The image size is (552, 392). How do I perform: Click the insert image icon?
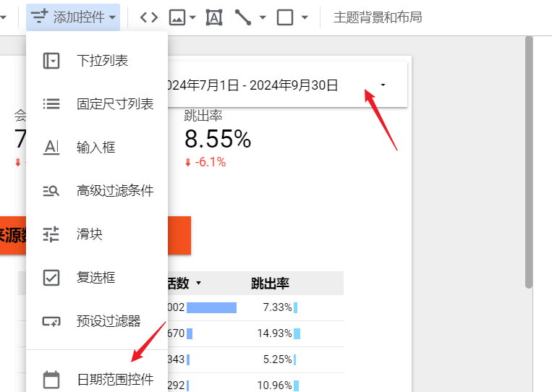click(x=177, y=17)
